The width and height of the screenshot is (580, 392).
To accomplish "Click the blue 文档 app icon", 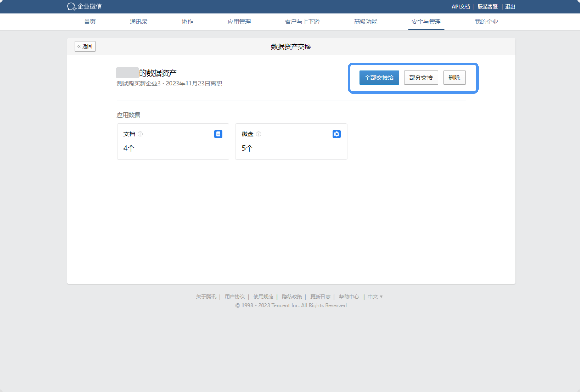I will click(x=218, y=134).
